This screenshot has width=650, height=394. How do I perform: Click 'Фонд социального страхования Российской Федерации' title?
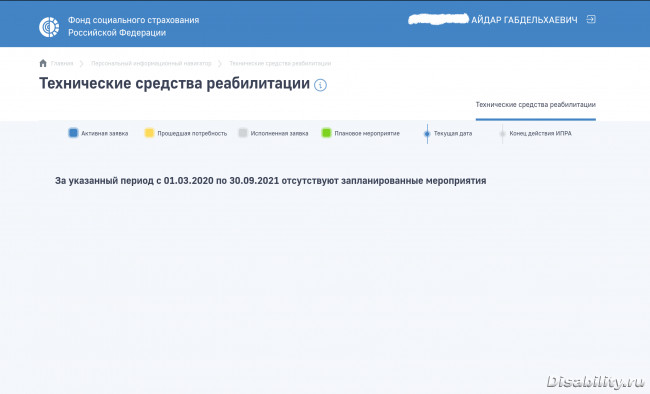pyautogui.click(x=133, y=26)
